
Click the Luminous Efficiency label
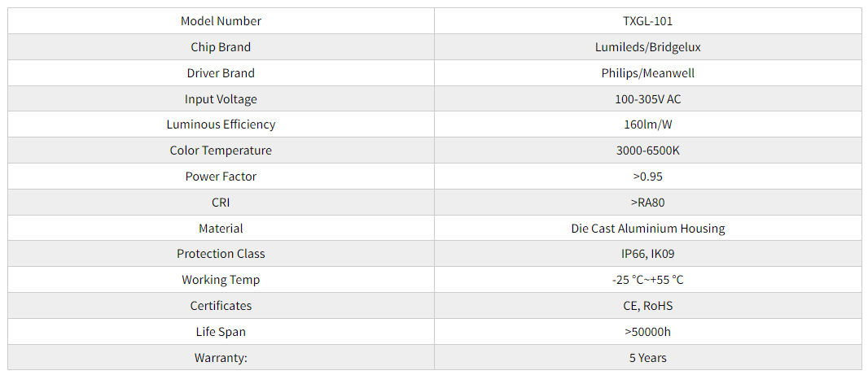click(x=221, y=124)
